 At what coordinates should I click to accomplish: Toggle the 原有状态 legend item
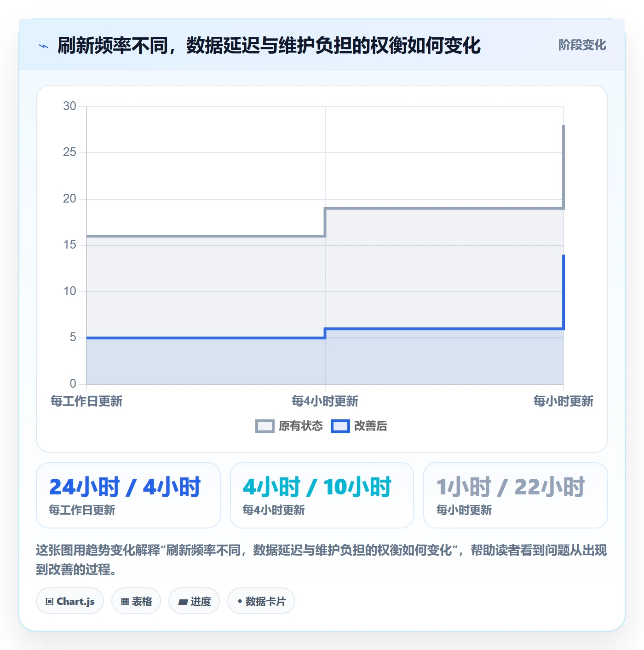point(289,426)
